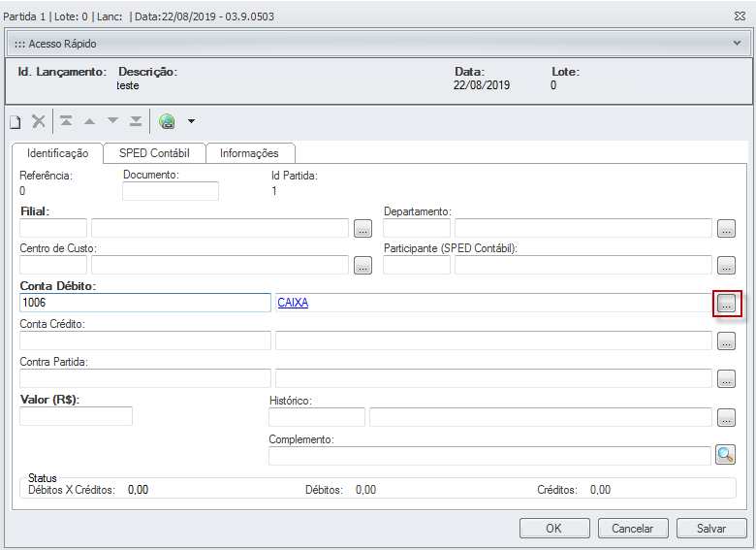Open the SPED Contábil tab
Screen dimensions: 756x550
[x=154, y=153]
